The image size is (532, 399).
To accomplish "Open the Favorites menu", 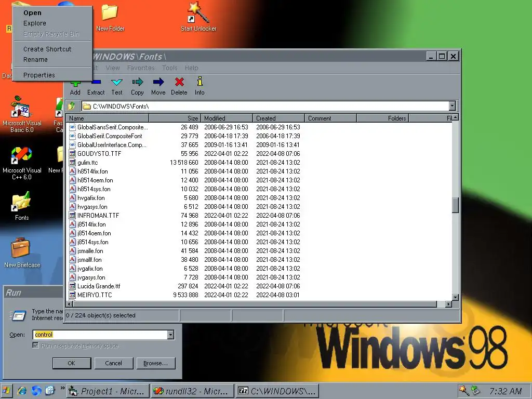I will (141, 68).
